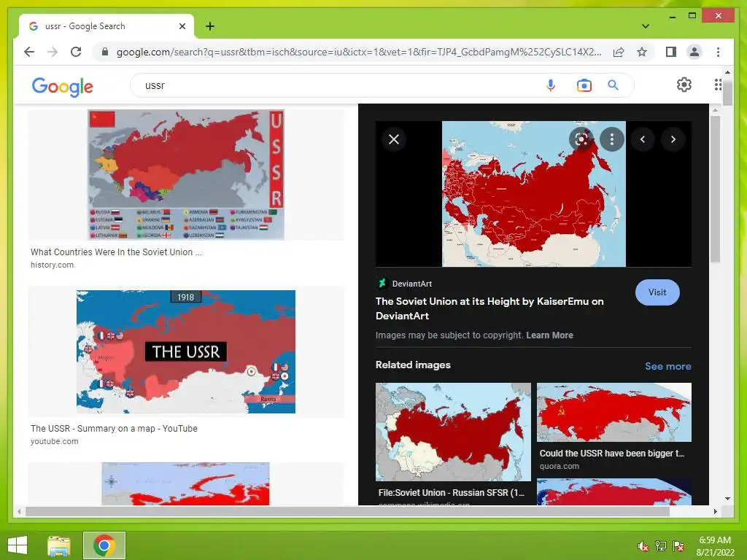
Task: Click the quora.com source text
Action: click(x=560, y=466)
